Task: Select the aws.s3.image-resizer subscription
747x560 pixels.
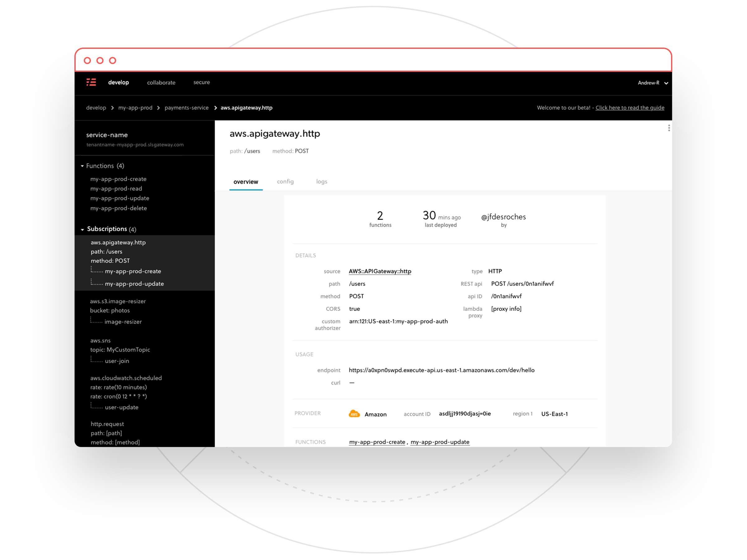Action: [x=118, y=301]
